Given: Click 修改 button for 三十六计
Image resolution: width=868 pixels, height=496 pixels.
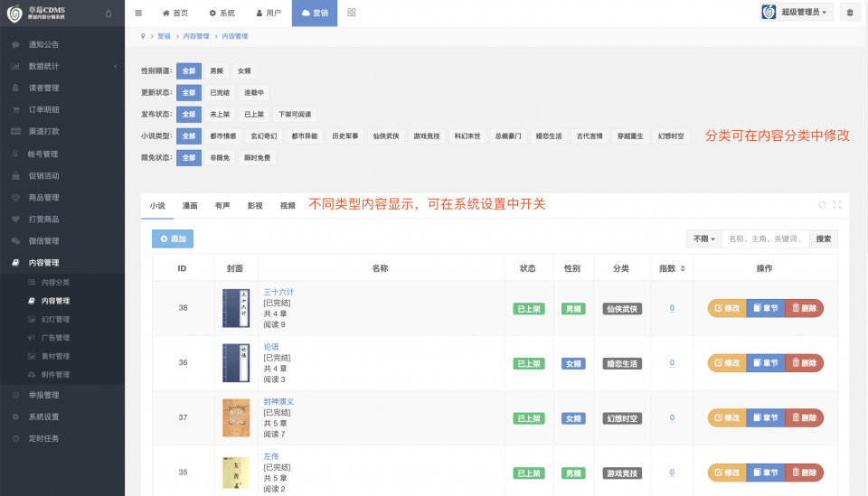Looking at the screenshot, I should [x=726, y=308].
